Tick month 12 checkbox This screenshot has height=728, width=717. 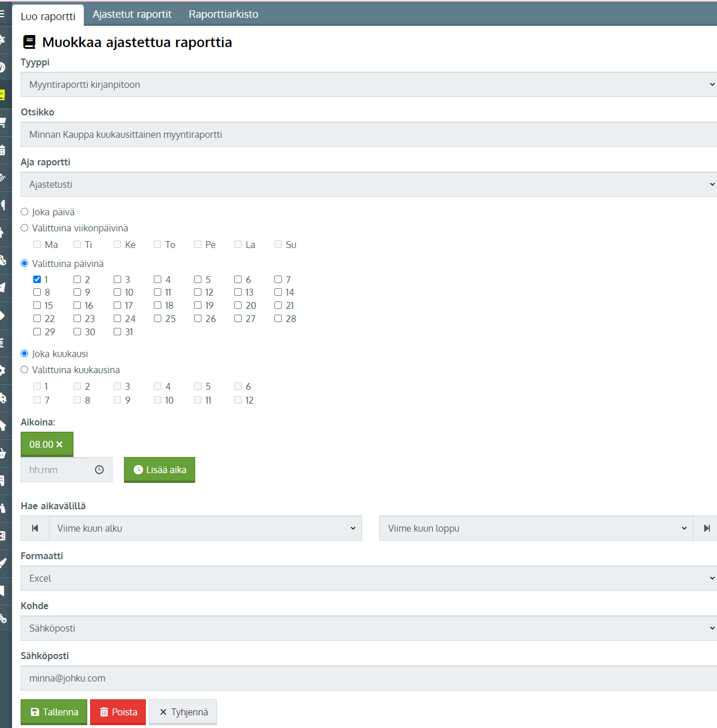[x=238, y=400]
